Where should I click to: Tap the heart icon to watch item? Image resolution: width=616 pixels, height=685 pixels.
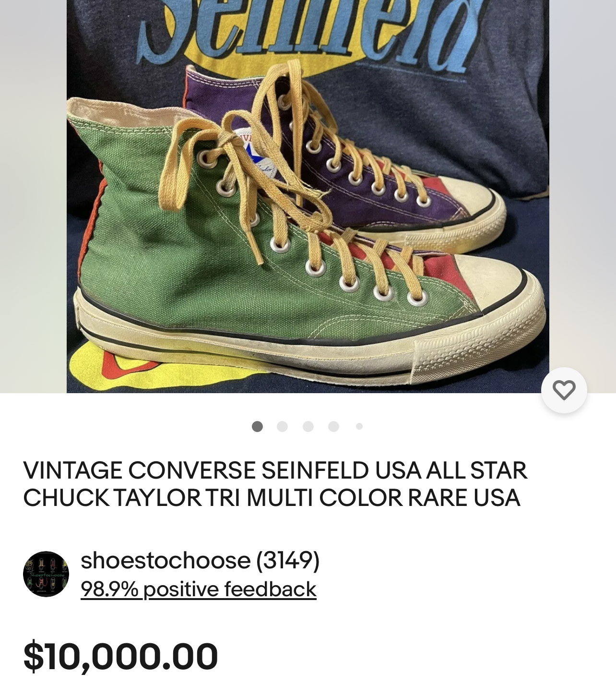point(564,390)
